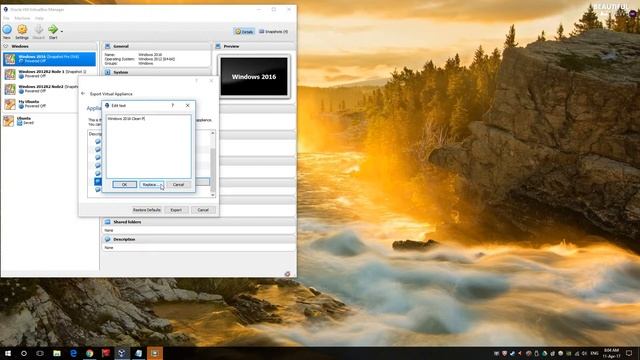The height and width of the screenshot is (360, 640).
Task: Click the Description section speech bubble icon
Action: point(108,239)
